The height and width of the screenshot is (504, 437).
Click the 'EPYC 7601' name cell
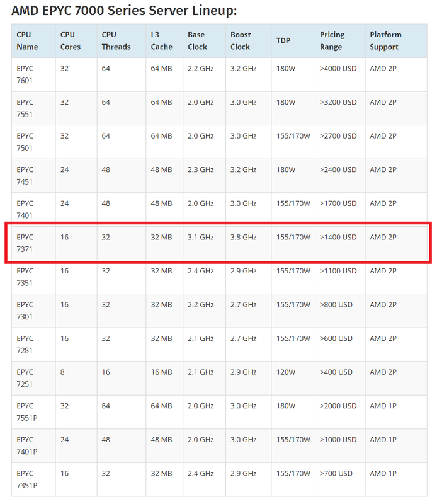click(x=33, y=74)
